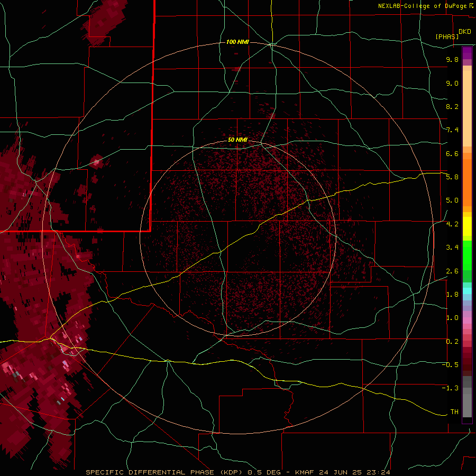Click the 6.6 scale value
476x476 pixels.
coord(452,153)
